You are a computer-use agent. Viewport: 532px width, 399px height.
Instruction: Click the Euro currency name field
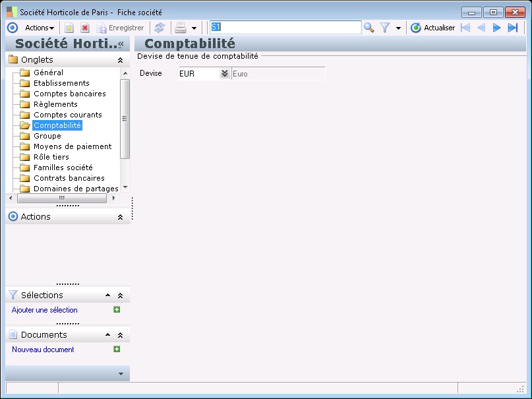(278, 74)
